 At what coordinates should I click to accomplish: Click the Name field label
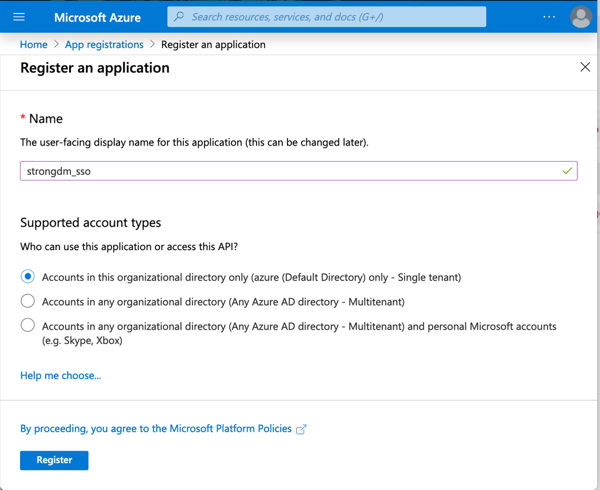46,119
